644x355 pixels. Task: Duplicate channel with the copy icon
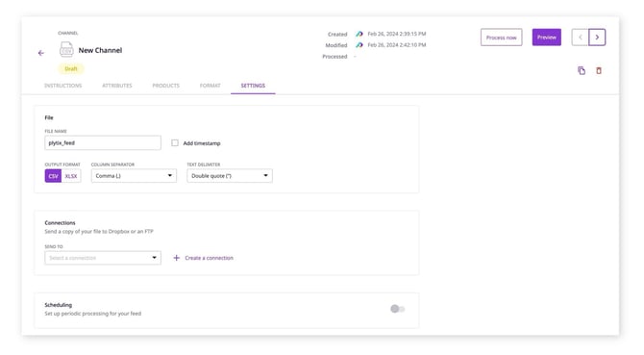(x=582, y=70)
